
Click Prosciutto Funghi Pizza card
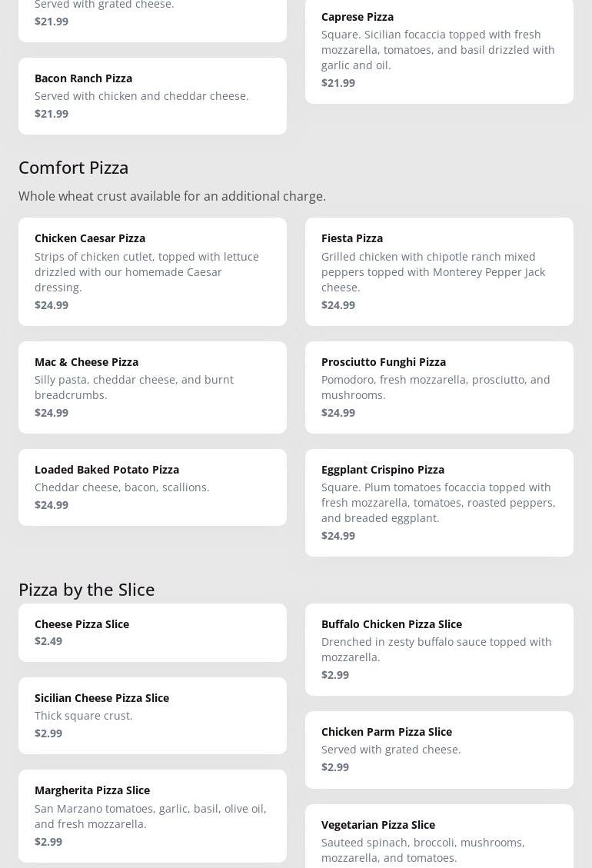439,387
